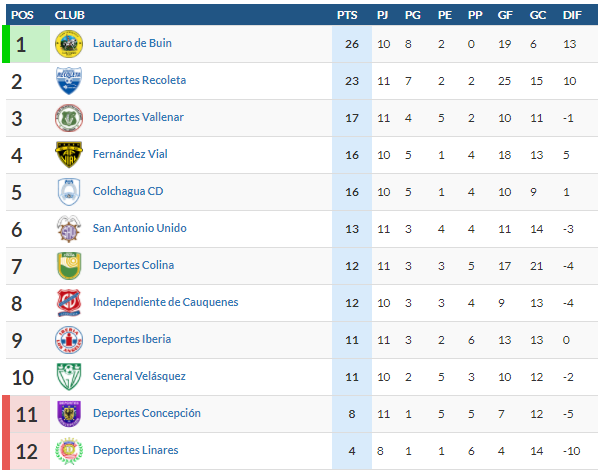Image resolution: width=599 pixels, height=474 pixels.
Task: Open the Deportes Concepción team link
Action: coord(147,413)
